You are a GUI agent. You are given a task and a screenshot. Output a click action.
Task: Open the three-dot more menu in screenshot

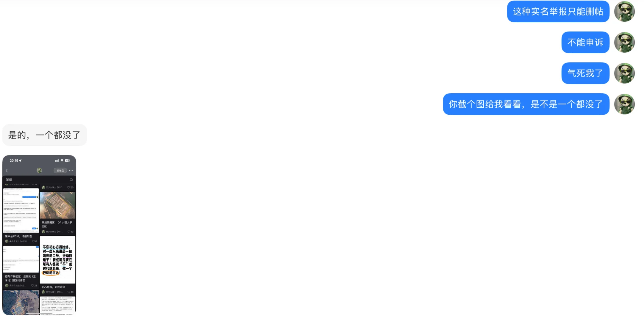point(71,170)
